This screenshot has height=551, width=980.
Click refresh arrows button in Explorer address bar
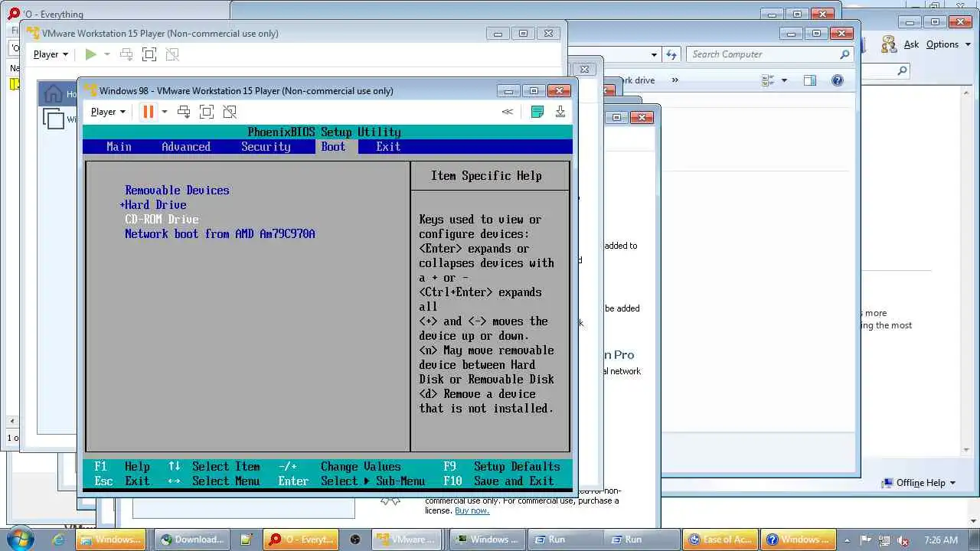[x=671, y=54]
